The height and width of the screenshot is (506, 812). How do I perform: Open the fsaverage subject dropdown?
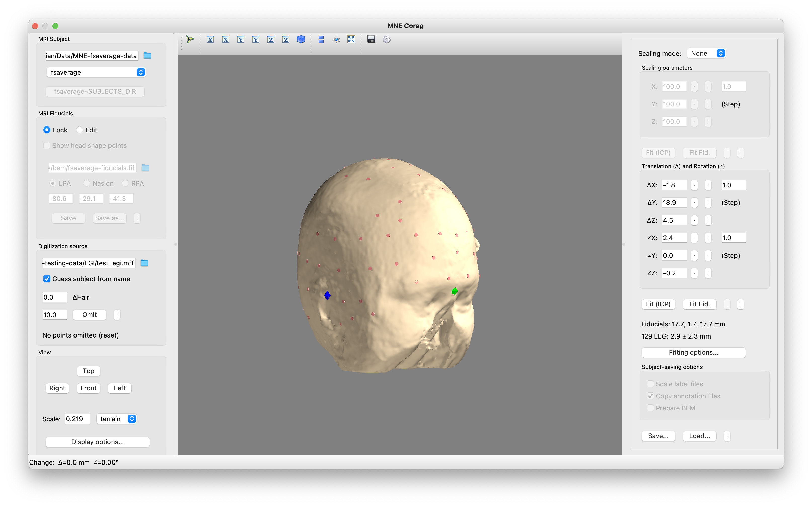[96, 72]
